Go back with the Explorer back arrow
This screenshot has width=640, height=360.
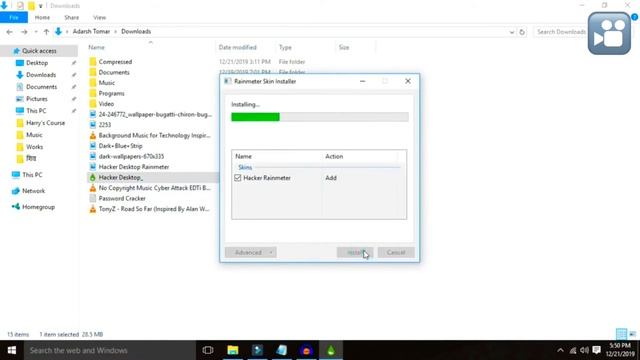click(9, 31)
